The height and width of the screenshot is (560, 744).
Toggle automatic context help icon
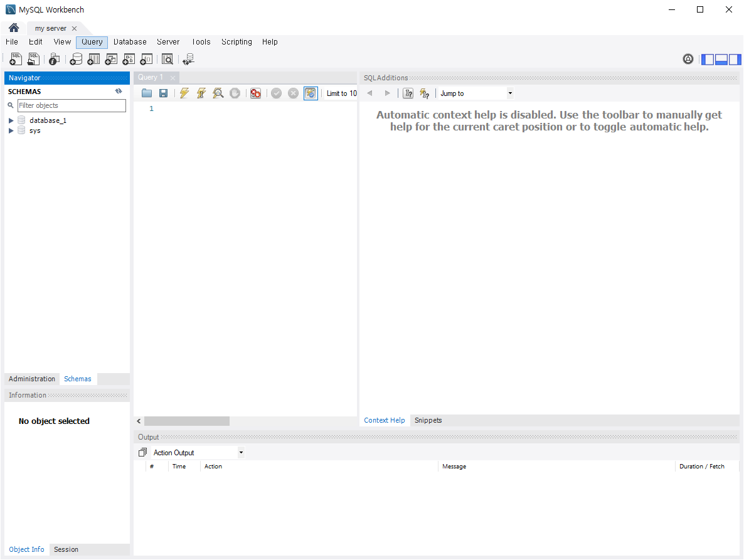(x=425, y=93)
